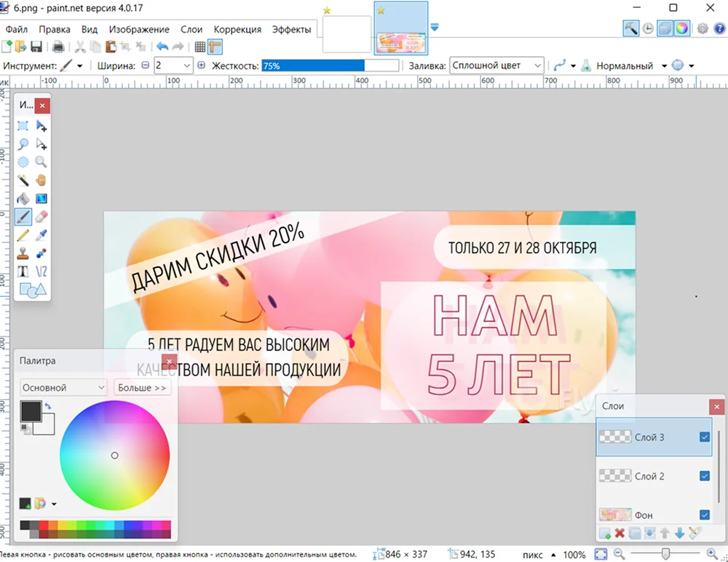
Task: Open the Эффекты menu
Action: point(291,29)
